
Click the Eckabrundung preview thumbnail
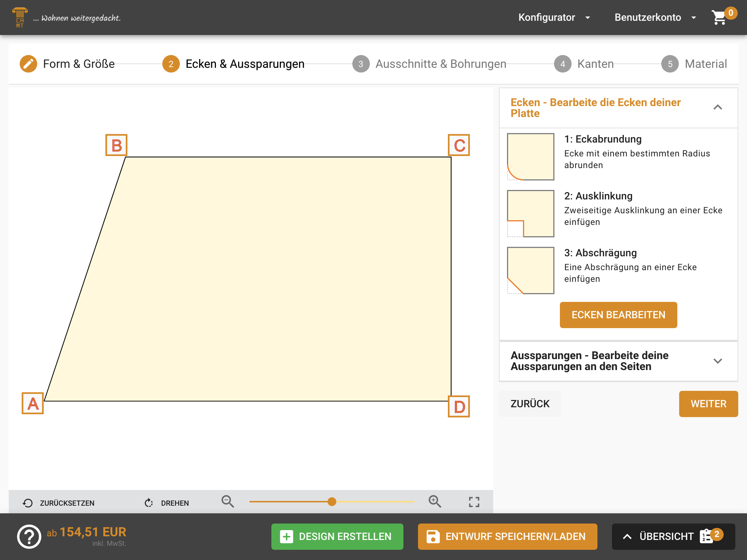click(x=531, y=156)
